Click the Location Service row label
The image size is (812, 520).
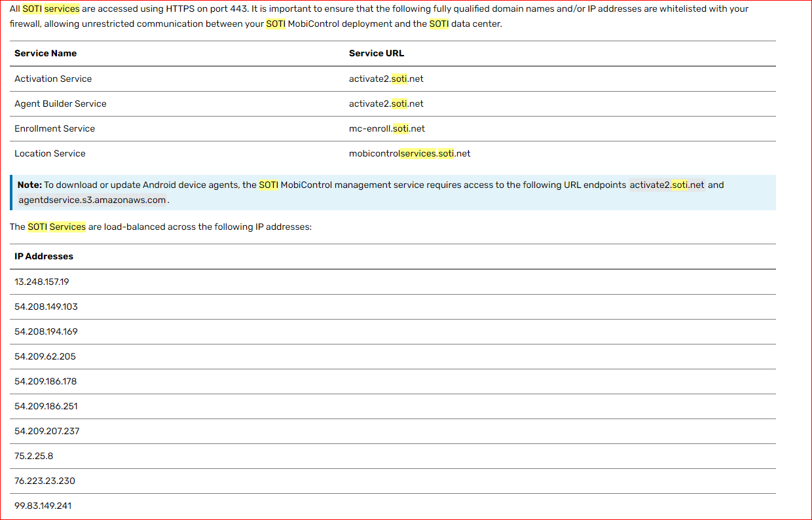[x=50, y=153]
